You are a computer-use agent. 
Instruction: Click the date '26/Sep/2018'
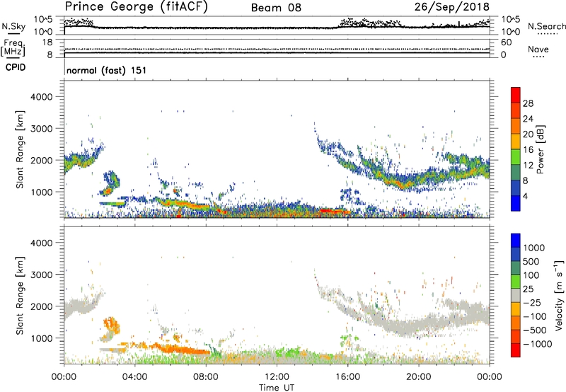tap(451, 7)
